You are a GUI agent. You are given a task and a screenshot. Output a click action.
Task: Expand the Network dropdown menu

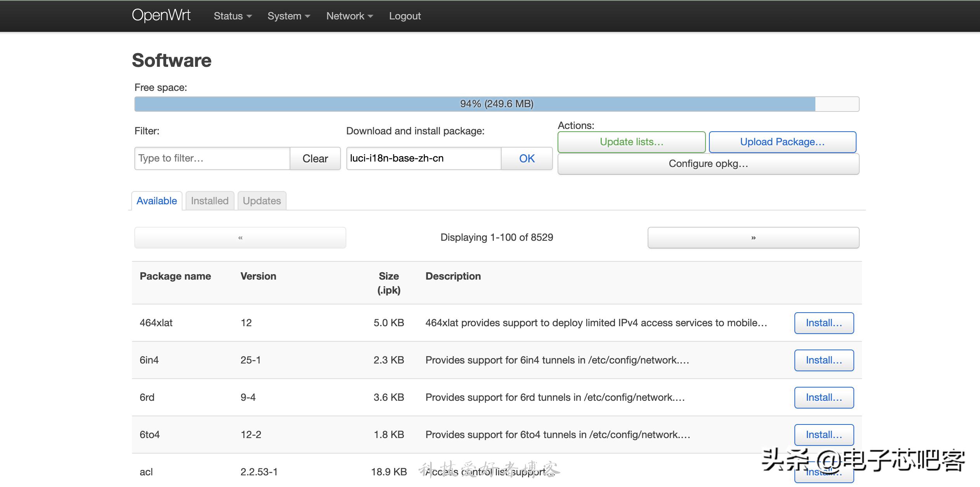click(349, 16)
